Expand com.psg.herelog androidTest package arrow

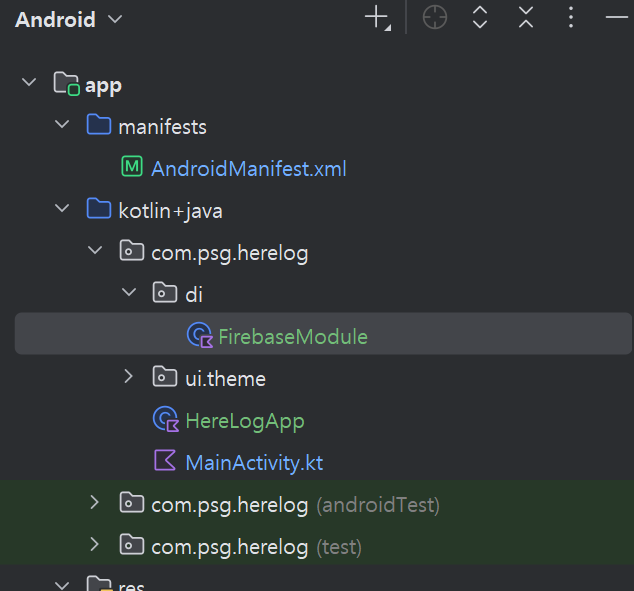tap(95, 502)
